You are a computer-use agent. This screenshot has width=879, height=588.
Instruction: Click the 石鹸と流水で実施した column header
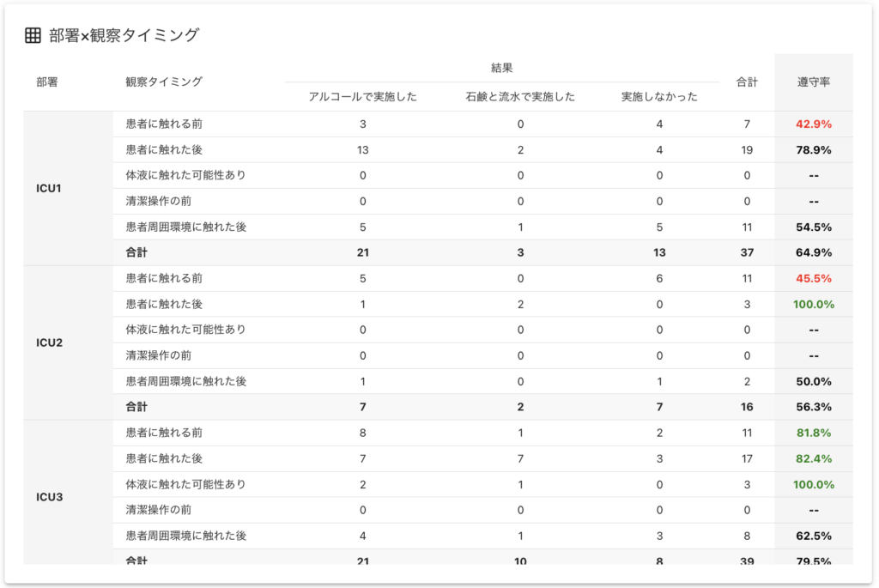[x=520, y=97]
